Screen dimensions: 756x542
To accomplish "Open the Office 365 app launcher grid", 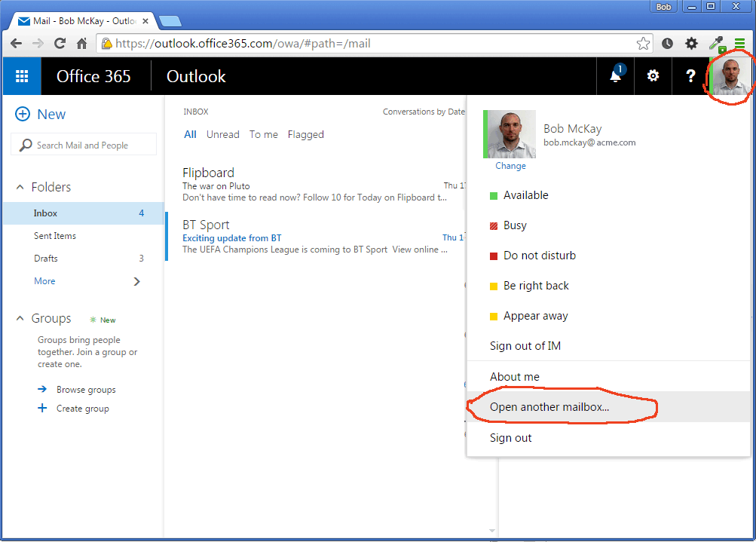I will tap(22, 76).
